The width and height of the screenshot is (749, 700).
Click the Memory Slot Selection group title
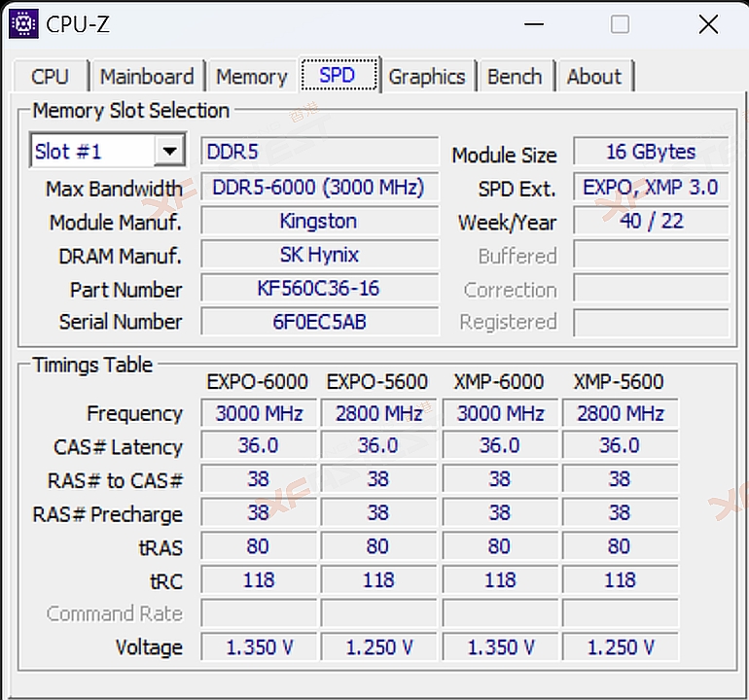(131, 111)
